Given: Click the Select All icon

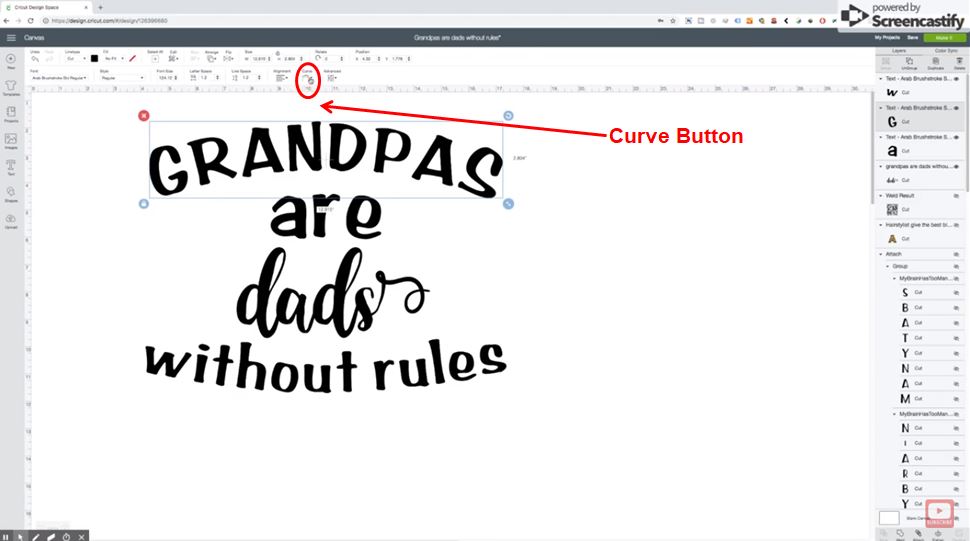Looking at the screenshot, I should click(x=155, y=58).
